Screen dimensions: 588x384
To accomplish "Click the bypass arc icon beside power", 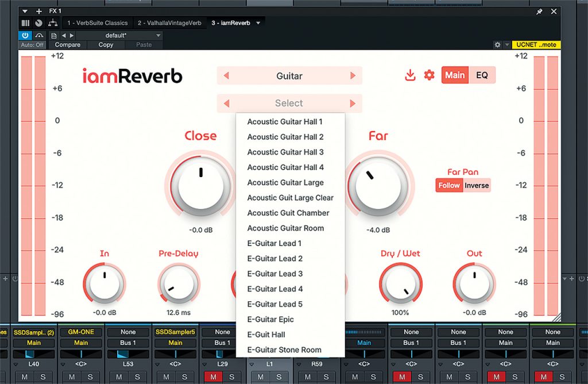I will (x=39, y=35).
